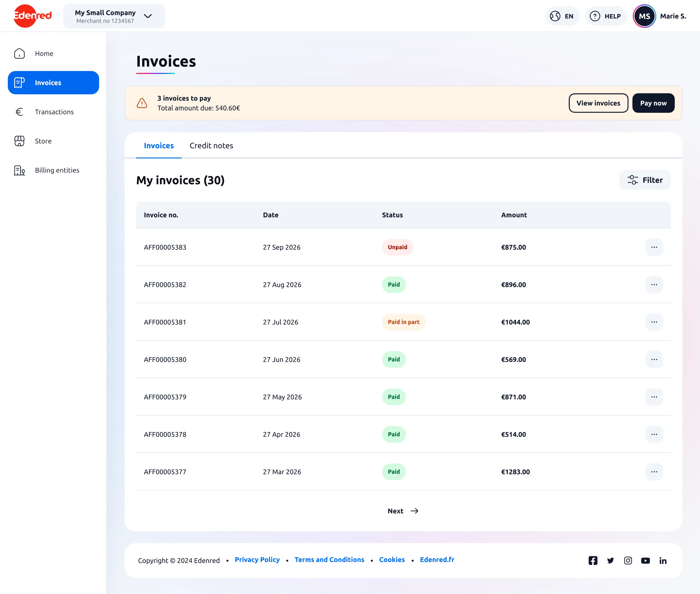The image size is (700, 594).
Task: Click the Amount column header
Action: click(x=514, y=215)
